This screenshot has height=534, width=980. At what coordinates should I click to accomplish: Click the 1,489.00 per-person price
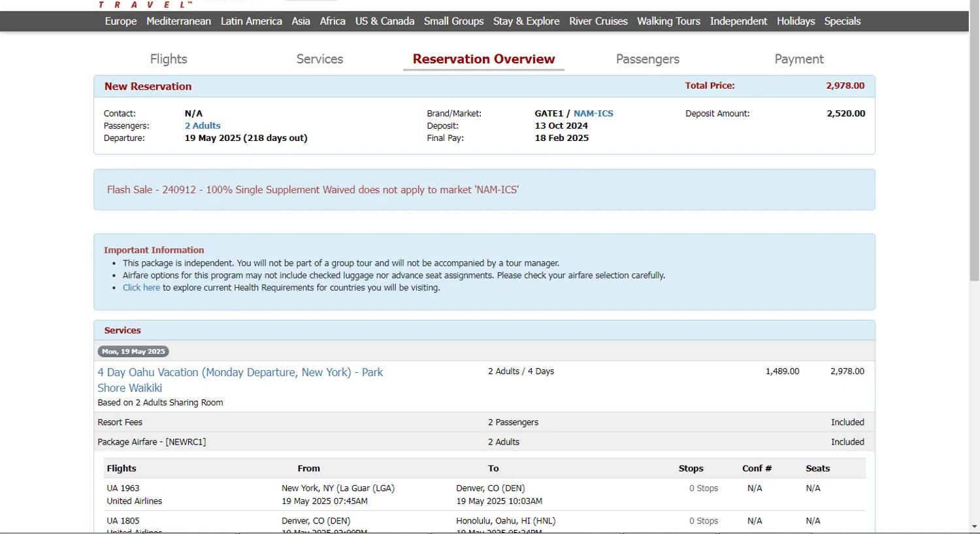tap(782, 371)
